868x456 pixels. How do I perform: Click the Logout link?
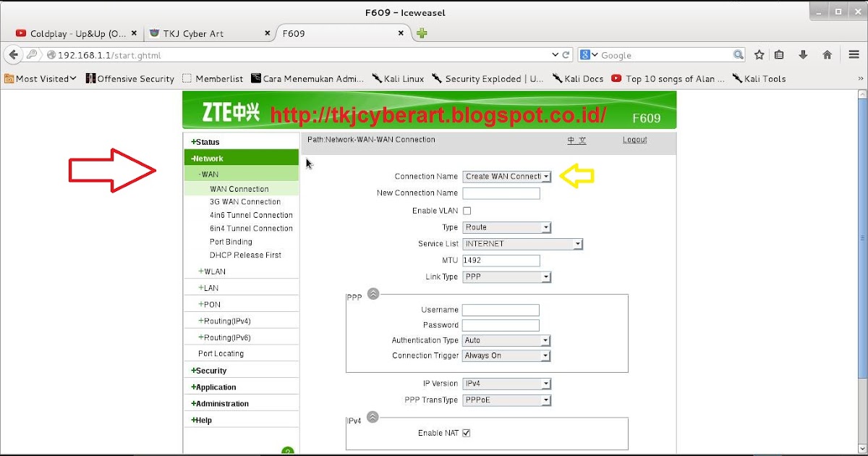(634, 140)
